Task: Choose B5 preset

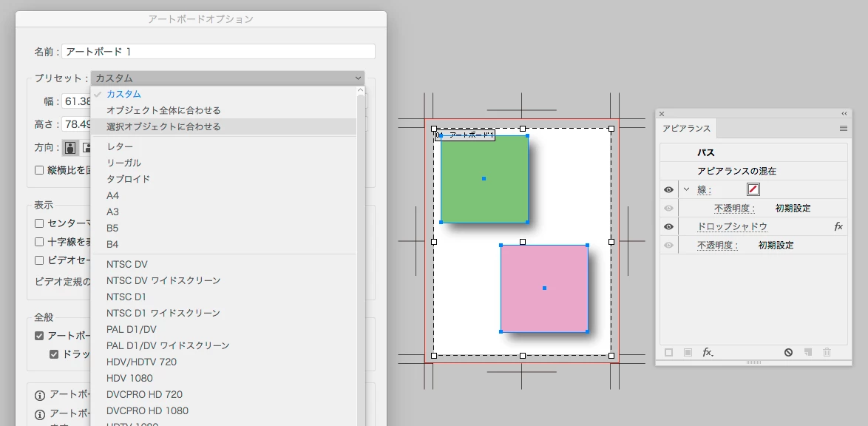Action: click(x=223, y=229)
